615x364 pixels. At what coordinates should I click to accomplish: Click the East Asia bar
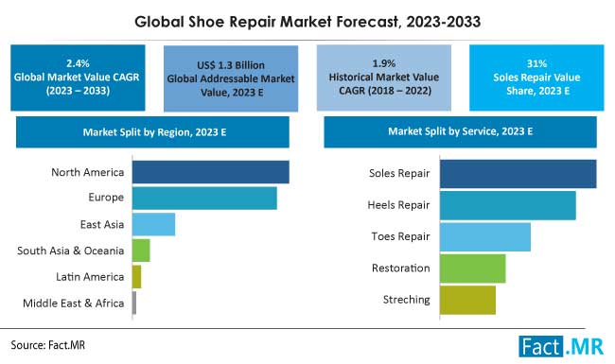coord(153,224)
